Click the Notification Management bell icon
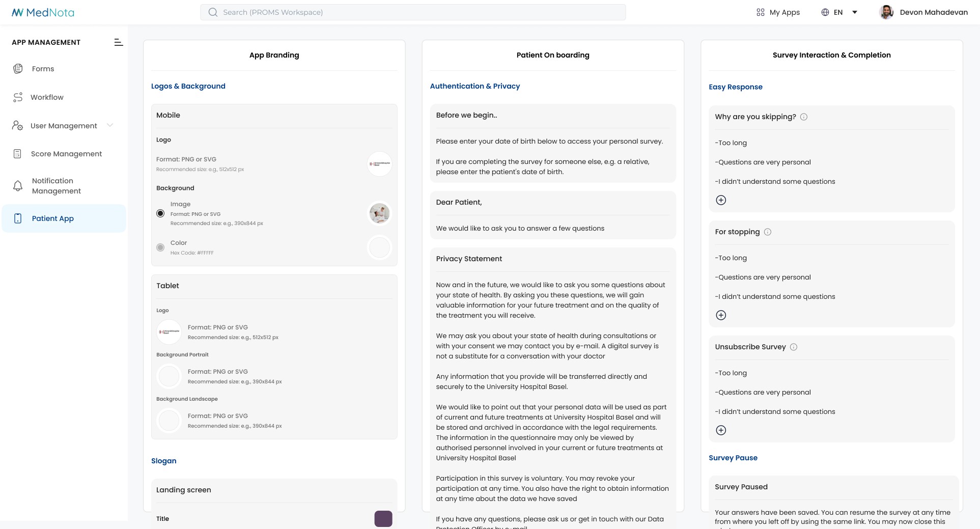Screen dimensions: 980x529 (x=18, y=186)
